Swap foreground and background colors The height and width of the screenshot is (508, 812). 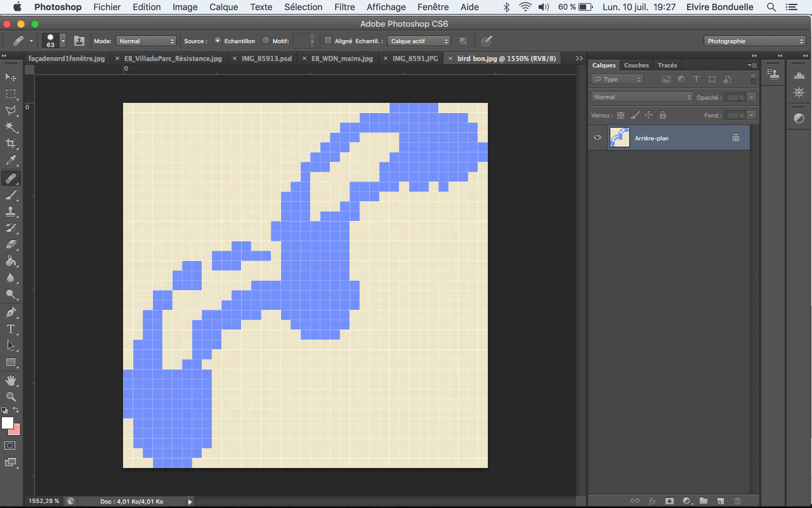[x=16, y=410]
